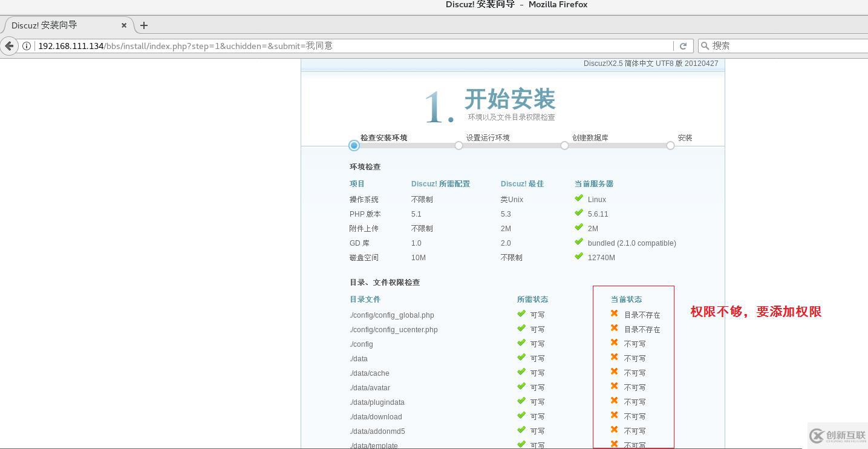Click the 安装 final step circle
Viewport: 868px width, 449px height.
tap(670, 145)
